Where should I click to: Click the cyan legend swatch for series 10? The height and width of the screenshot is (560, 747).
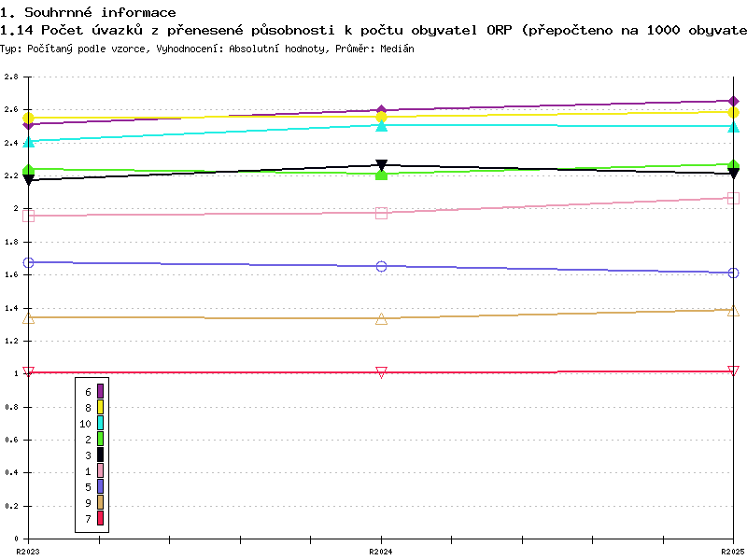tap(100, 423)
